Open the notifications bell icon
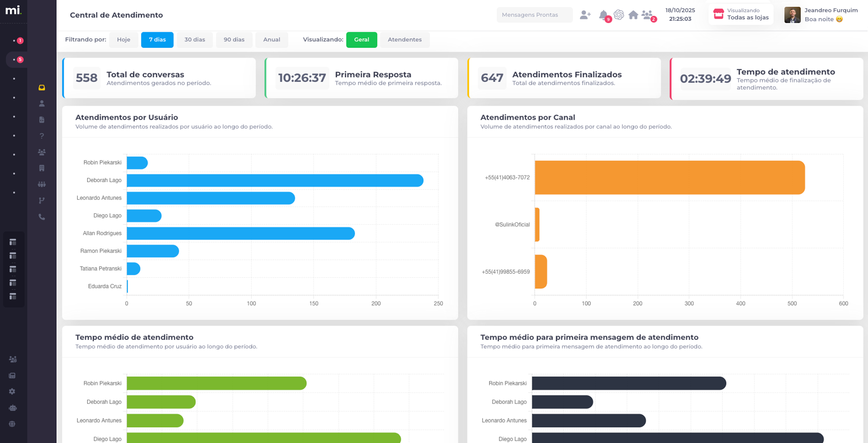 (603, 15)
